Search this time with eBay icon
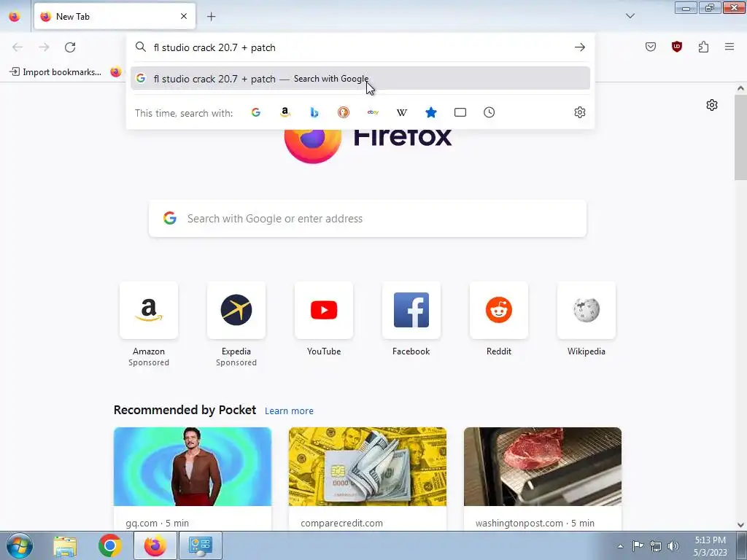The width and height of the screenshot is (747, 560). (373, 112)
